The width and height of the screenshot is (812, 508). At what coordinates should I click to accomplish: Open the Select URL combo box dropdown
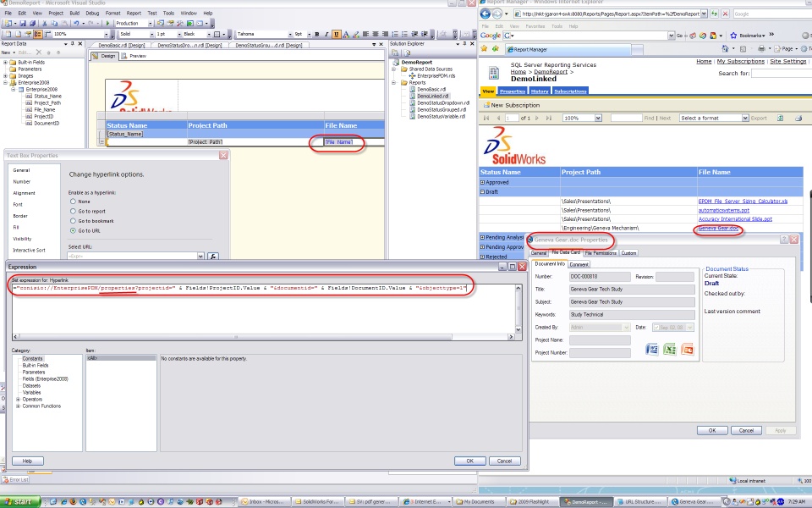pyautogui.click(x=200, y=256)
